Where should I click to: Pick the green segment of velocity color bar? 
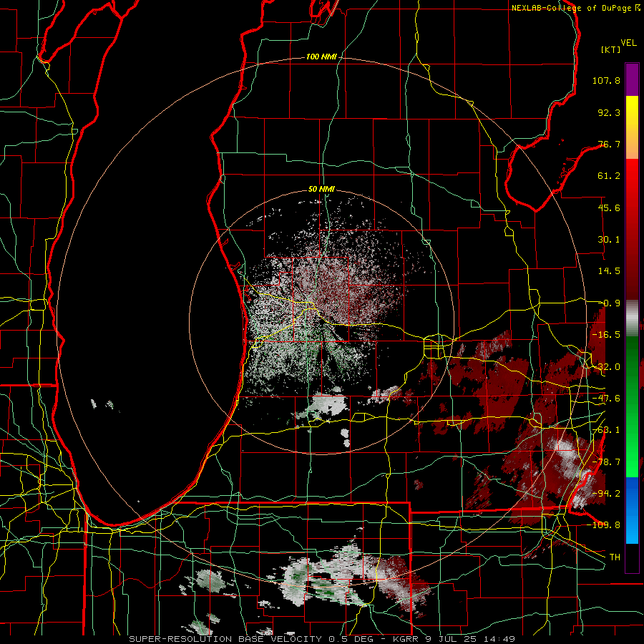[632, 406]
